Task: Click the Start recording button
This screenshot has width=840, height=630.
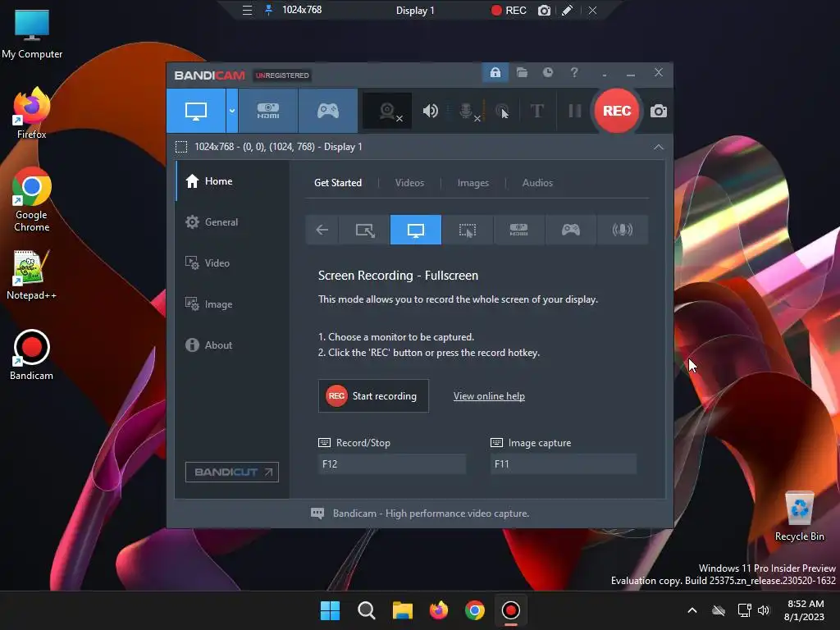Action: coord(373,396)
